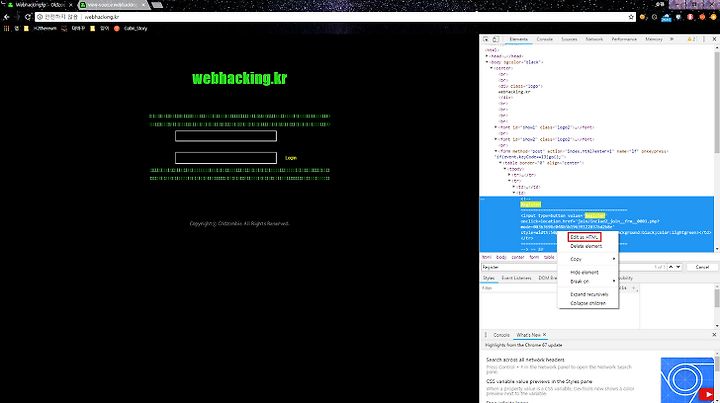Jump to previous search result arrow
The image size is (720, 403).
(671, 267)
